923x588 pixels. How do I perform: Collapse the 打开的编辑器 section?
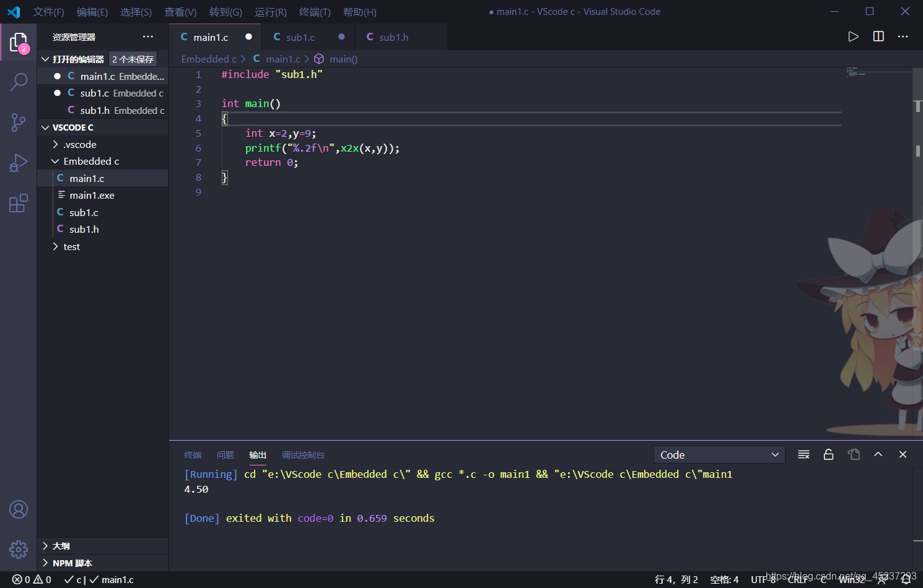pos(78,59)
